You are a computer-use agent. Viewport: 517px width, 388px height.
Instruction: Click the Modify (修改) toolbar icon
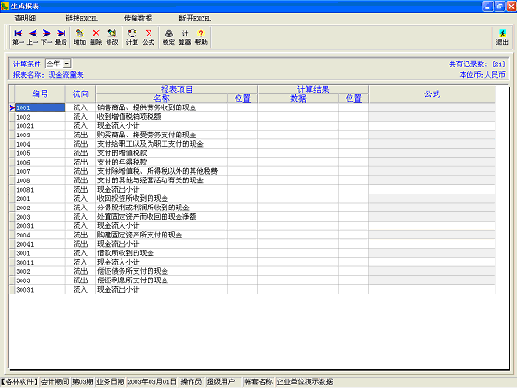point(112,37)
